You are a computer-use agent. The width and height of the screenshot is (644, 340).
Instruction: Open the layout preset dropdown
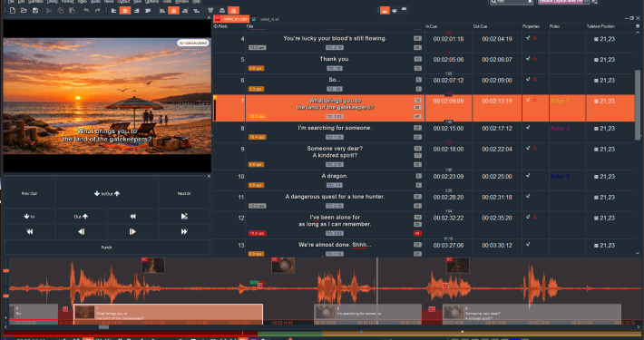563,2
